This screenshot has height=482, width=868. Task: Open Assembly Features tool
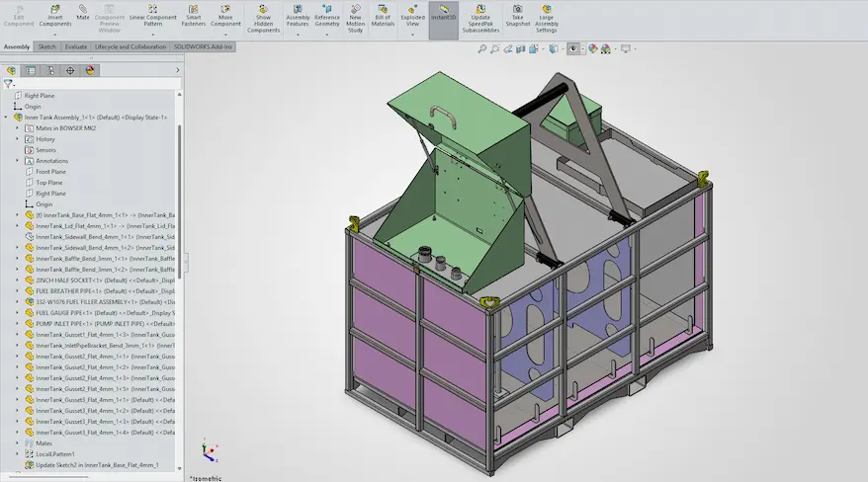[x=298, y=20]
